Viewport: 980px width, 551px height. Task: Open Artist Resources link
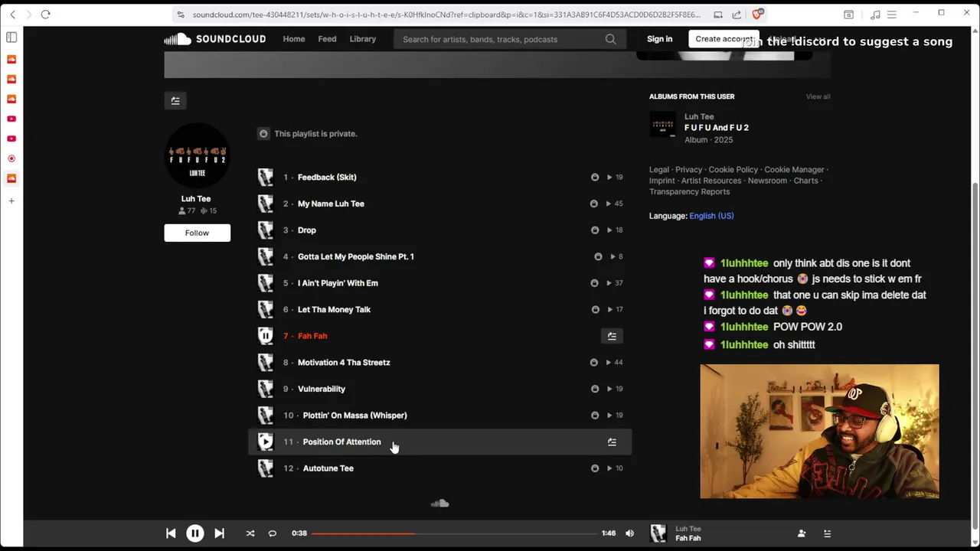pos(711,181)
